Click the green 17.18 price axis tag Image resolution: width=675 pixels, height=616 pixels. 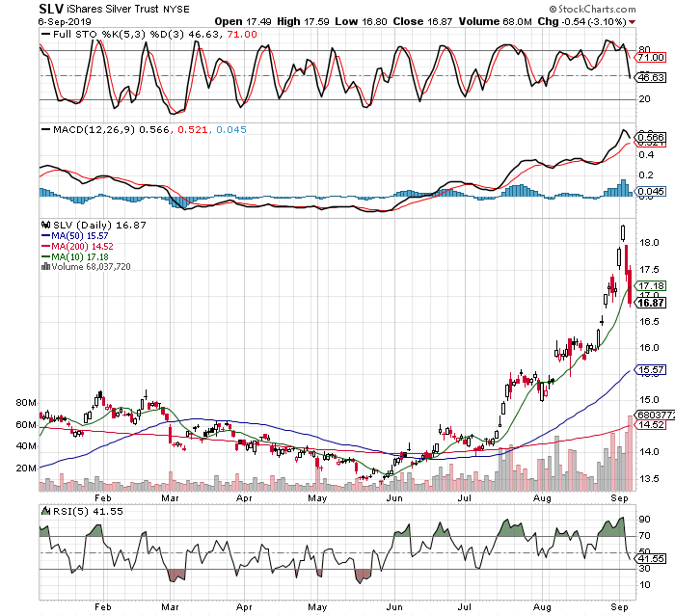(651, 286)
